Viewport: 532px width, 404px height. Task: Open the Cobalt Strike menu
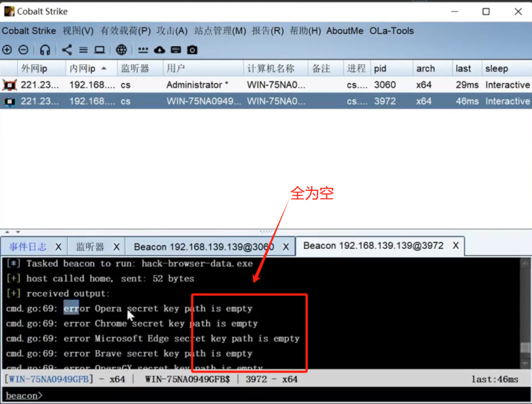[x=29, y=31]
